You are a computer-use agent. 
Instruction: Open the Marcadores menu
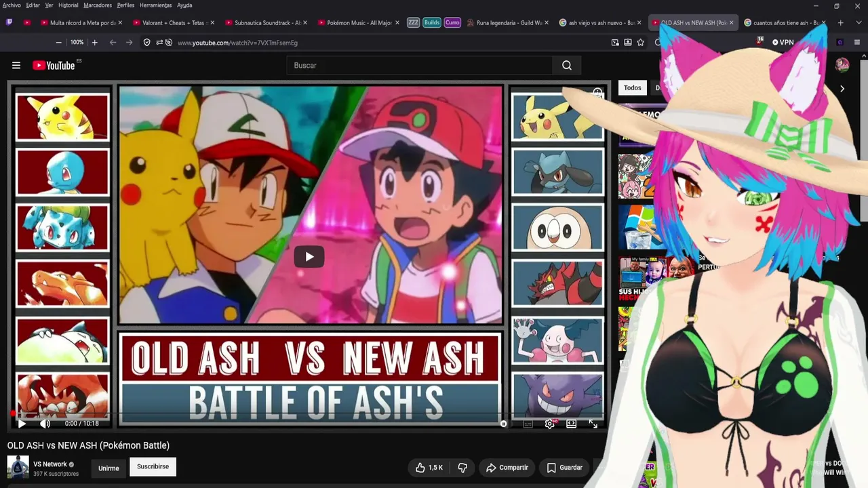(98, 5)
